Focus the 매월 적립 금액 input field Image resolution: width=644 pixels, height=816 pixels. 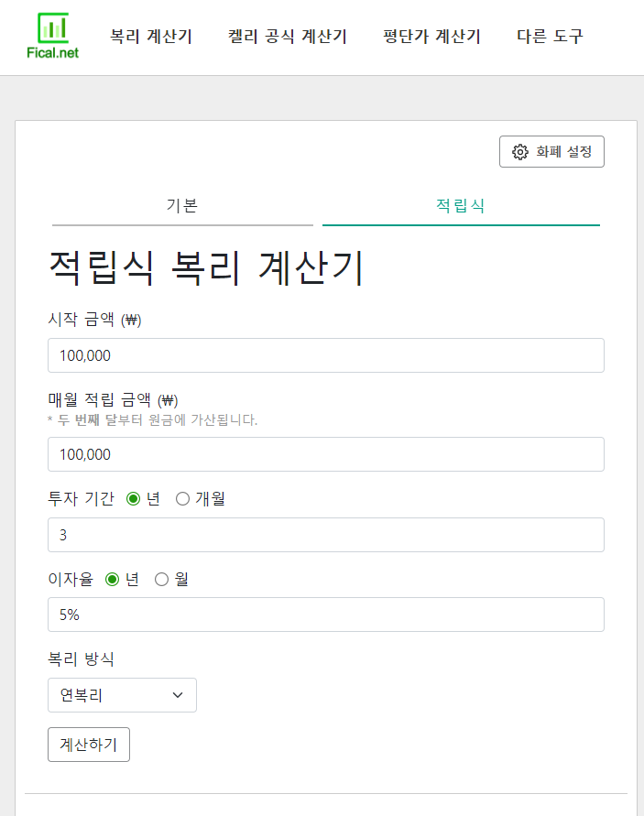(326, 454)
